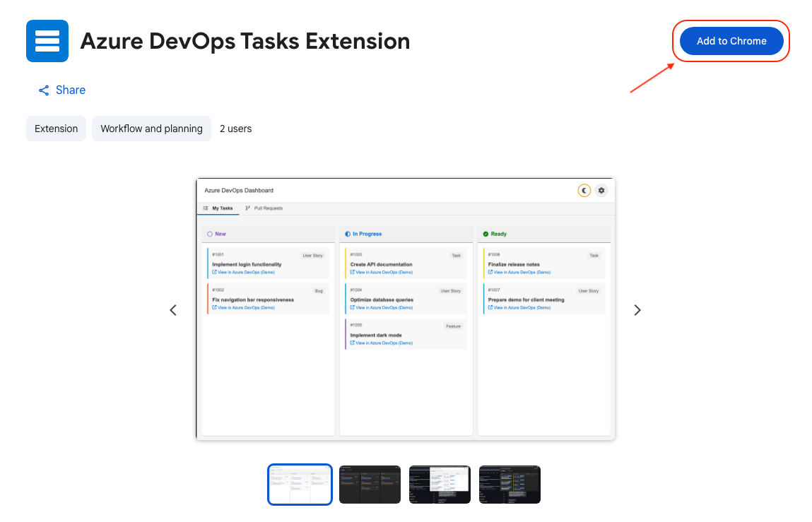812x522 pixels.
Task: Click the My Tasks list icon
Action: click(206, 208)
